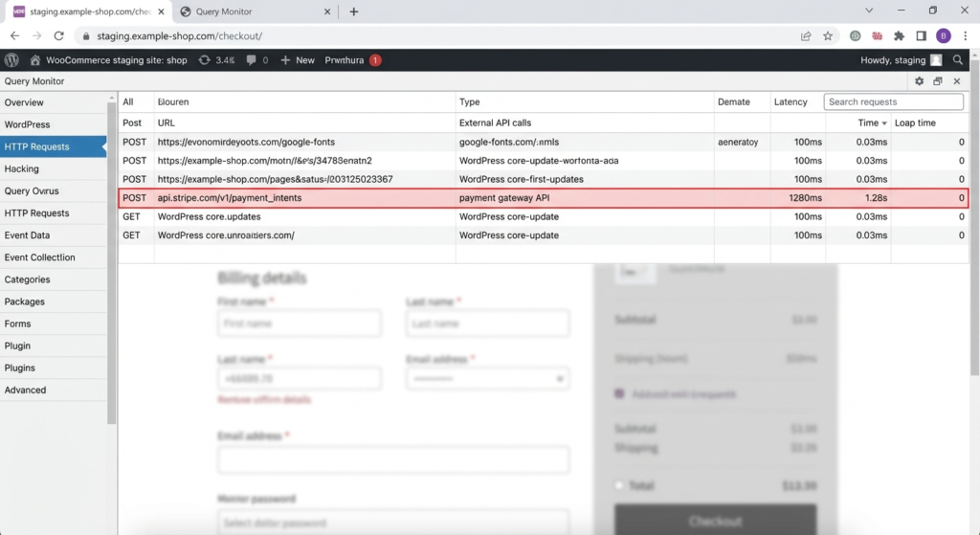Open the blurred dropdown under Email address
The height and width of the screenshot is (535, 980).
[487, 379]
